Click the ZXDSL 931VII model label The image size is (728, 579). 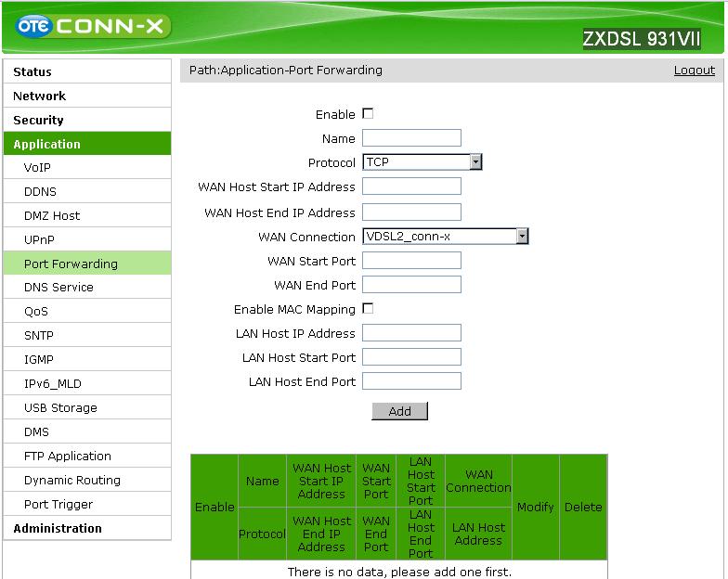pyautogui.click(x=642, y=39)
